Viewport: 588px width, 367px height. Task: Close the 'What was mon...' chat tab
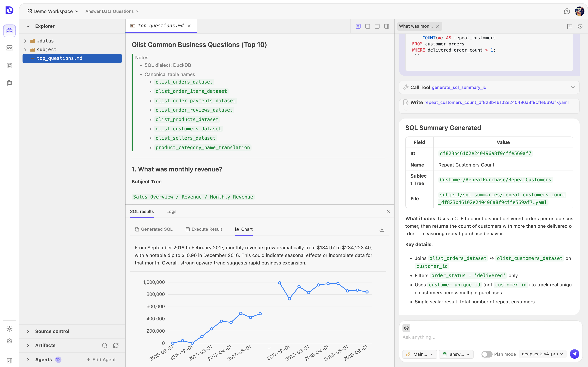click(437, 26)
